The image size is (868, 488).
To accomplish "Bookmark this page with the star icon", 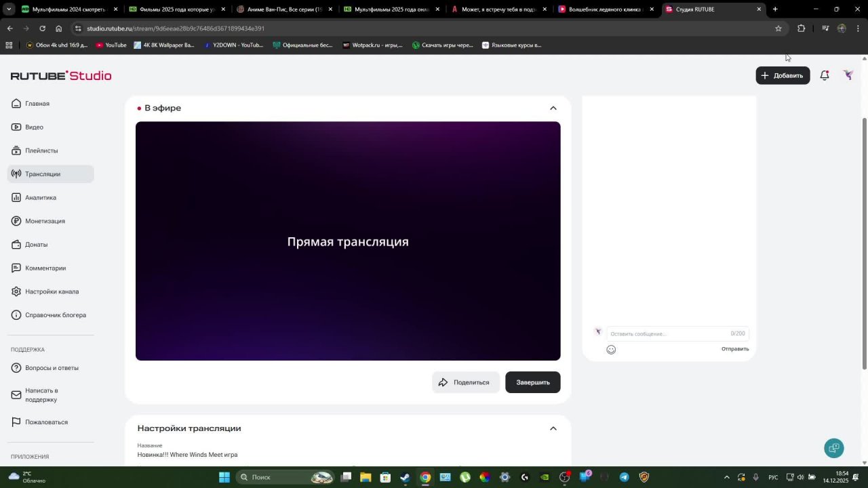I will tap(778, 28).
